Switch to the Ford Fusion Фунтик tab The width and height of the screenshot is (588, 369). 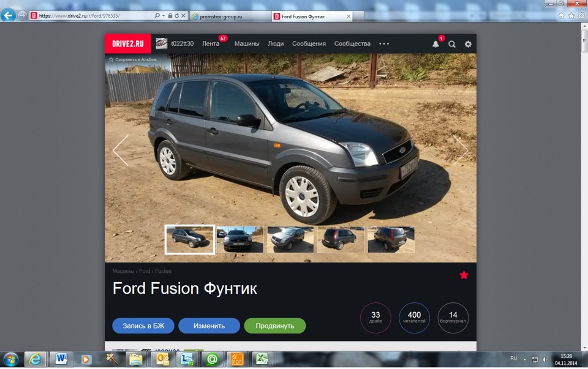(x=312, y=16)
